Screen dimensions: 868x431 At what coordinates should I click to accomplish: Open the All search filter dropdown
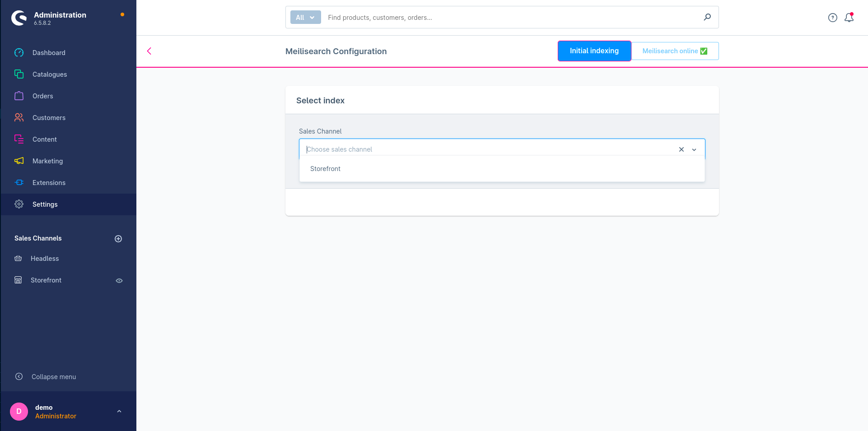[x=306, y=17]
